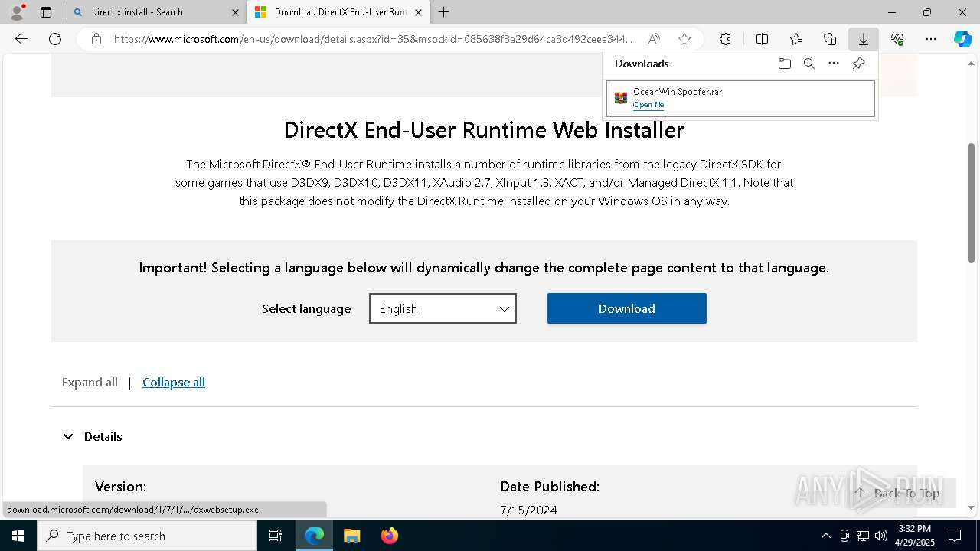
Task: Close the Download DirectX End-User Runtime tab
Action: coord(418,12)
